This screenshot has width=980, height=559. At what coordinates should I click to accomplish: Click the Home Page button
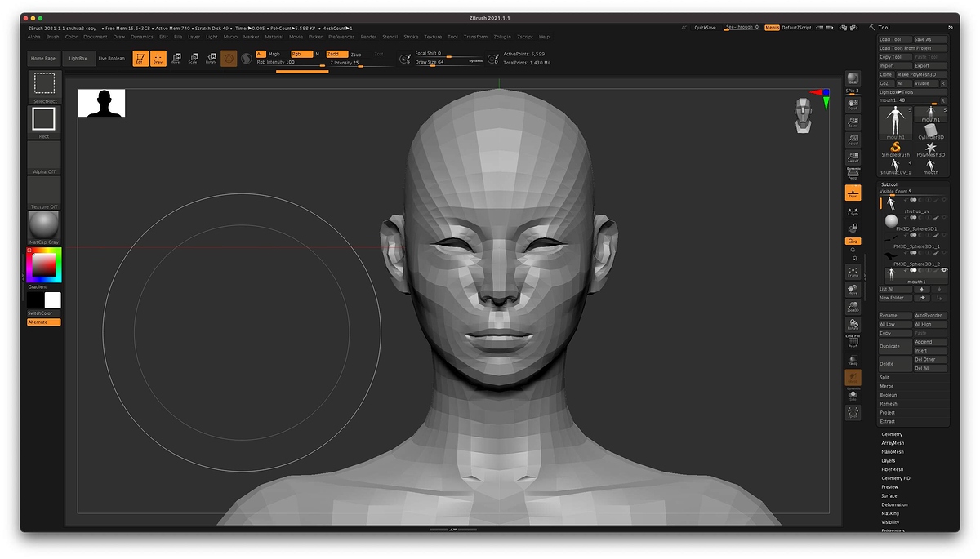[x=44, y=59]
